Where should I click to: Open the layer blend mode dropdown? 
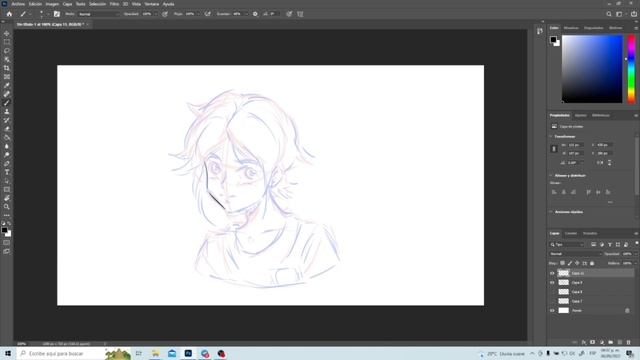click(x=576, y=254)
